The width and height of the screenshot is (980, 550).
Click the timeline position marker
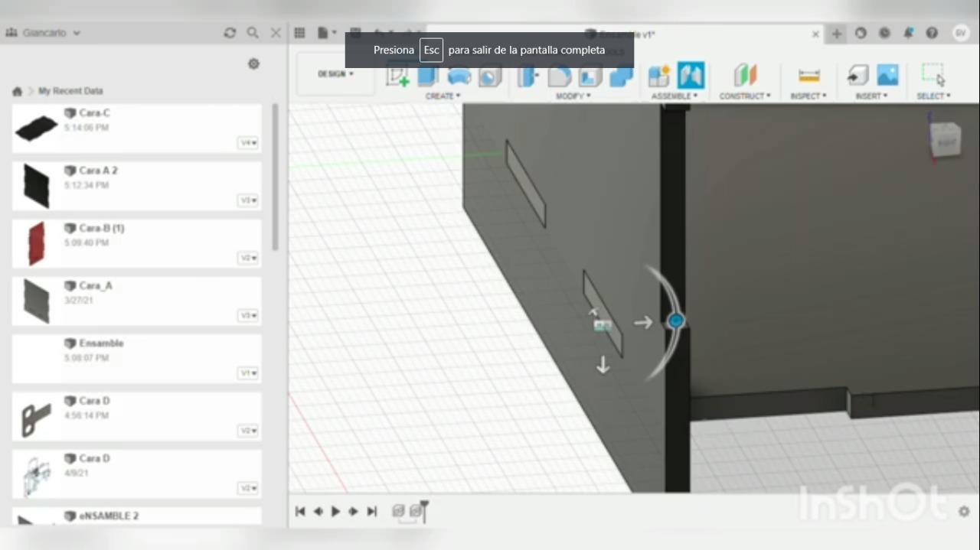[424, 510]
